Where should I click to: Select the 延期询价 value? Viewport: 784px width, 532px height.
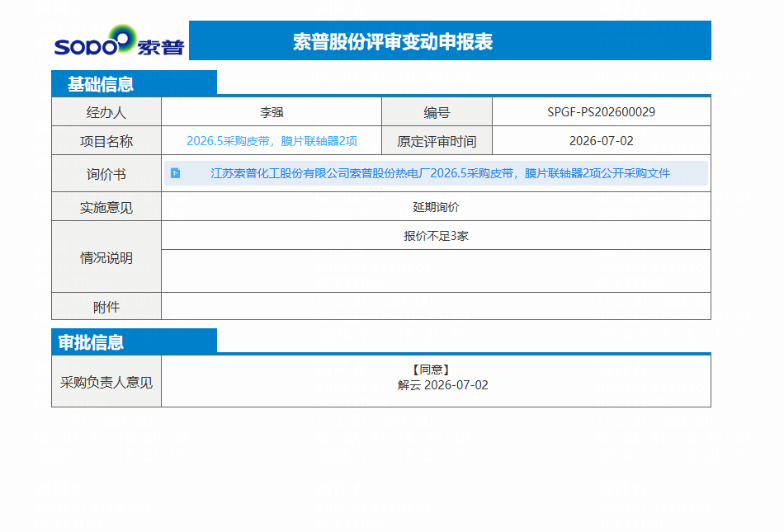pos(436,207)
